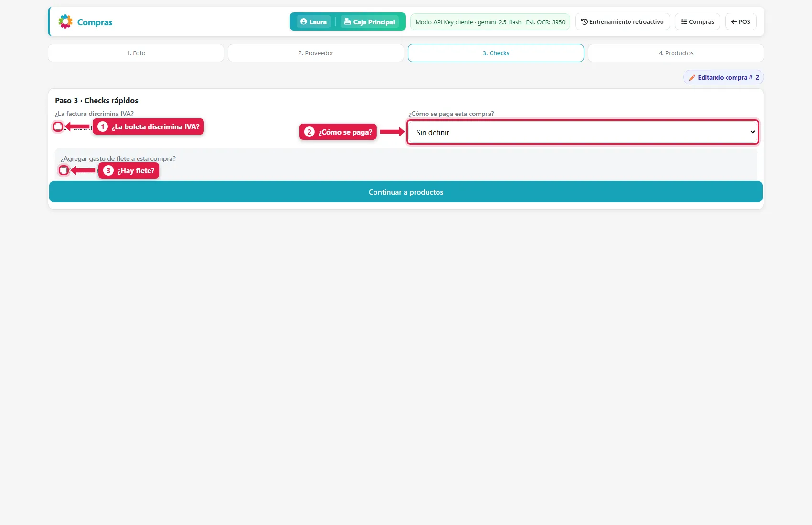This screenshot has width=812, height=525.
Task: Open the payment method dropdown 'Sin definir'
Action: point(583,132)
